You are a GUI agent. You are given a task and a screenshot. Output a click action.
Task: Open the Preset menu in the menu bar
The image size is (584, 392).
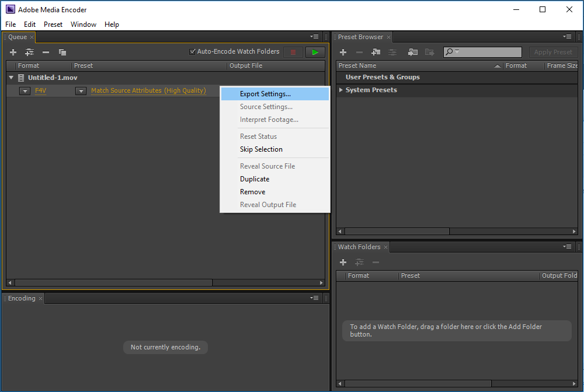pyautogui.click(x=53, y=24)
